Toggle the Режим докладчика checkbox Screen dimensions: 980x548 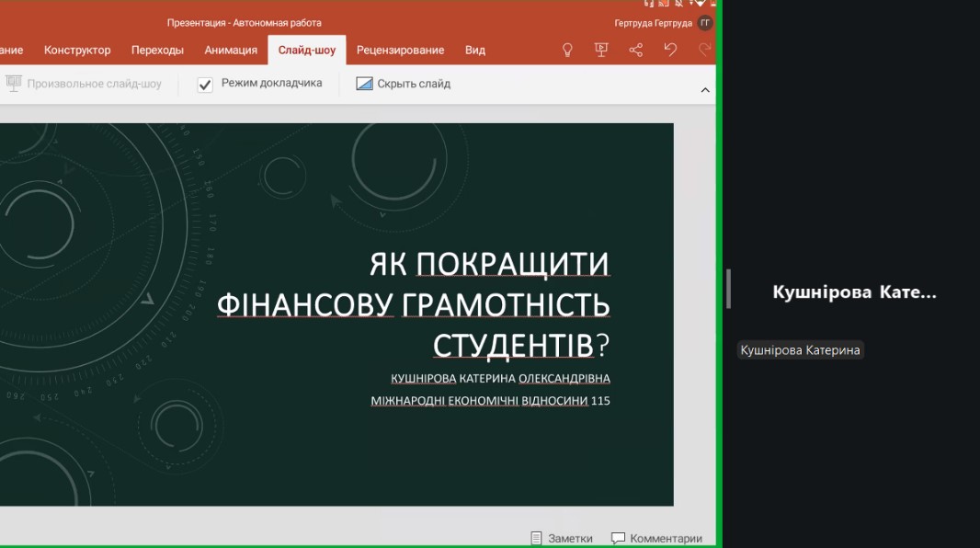pyautogui.click(x=205, y=85)
